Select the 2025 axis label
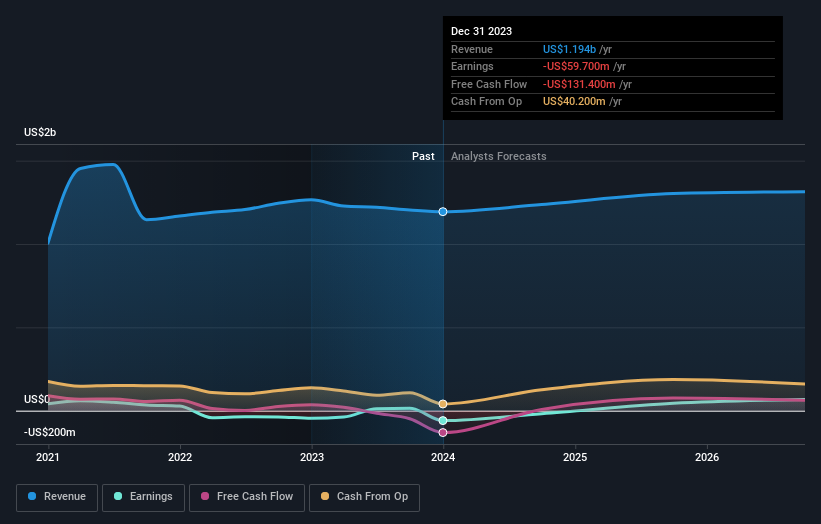This screenshot has width=821, height=524. click(575, 458)
